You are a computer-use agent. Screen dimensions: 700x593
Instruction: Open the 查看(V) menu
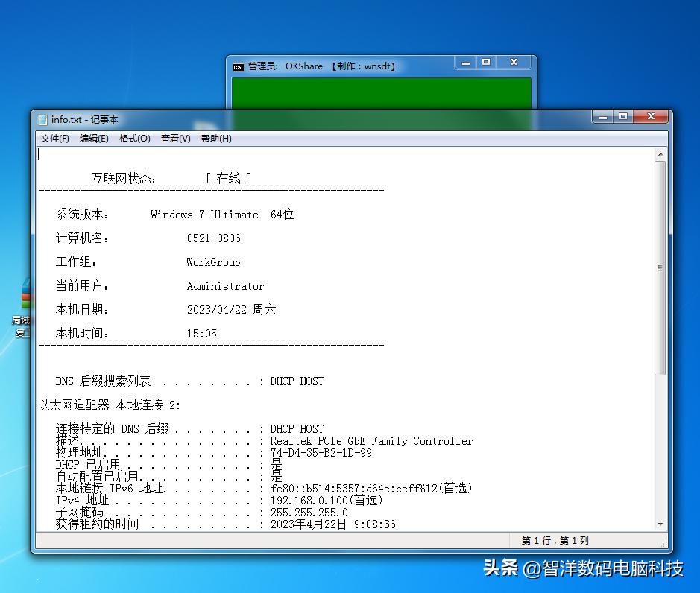(x=174, y=139)
